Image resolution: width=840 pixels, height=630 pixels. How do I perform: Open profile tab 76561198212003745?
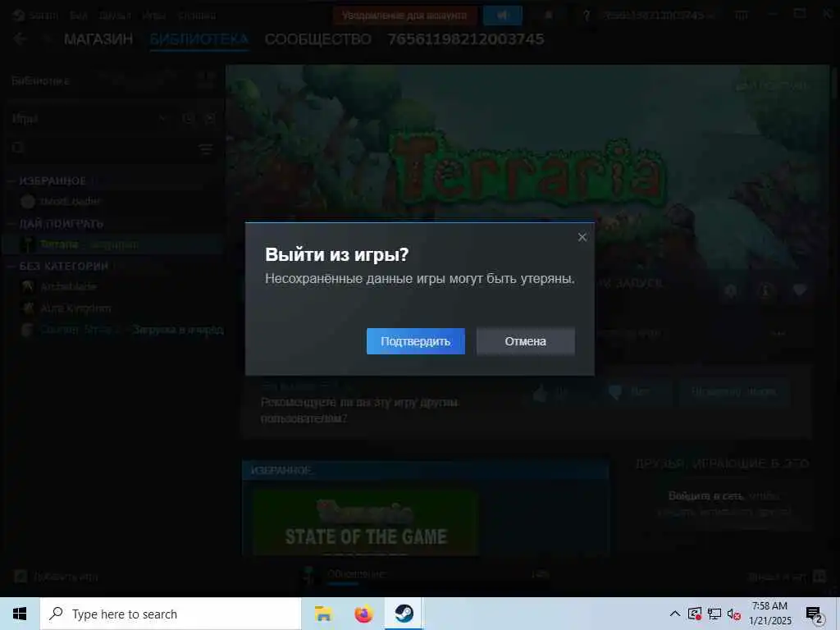pos(466,39)
